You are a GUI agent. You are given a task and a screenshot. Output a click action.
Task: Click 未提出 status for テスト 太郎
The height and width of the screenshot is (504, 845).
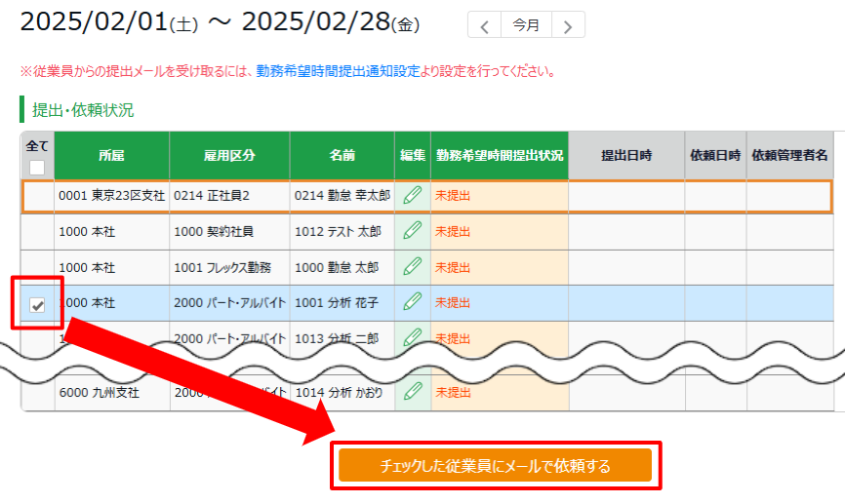[453, 231]
